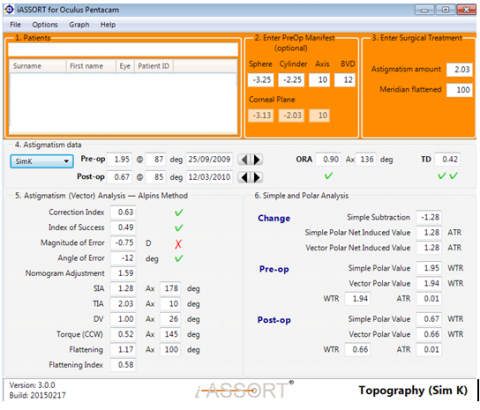Click green check mark next to Index of Success
The image size is (480, 410).
point(179,228)
